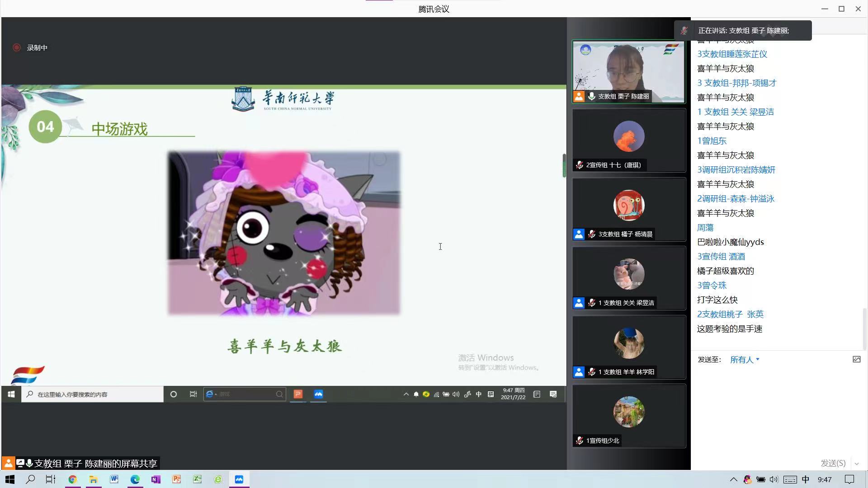This screenshot has height=488, width=868.
Task: Click chat sender name 2调研组-森森-钟溢泳
Action: (736, 198)
